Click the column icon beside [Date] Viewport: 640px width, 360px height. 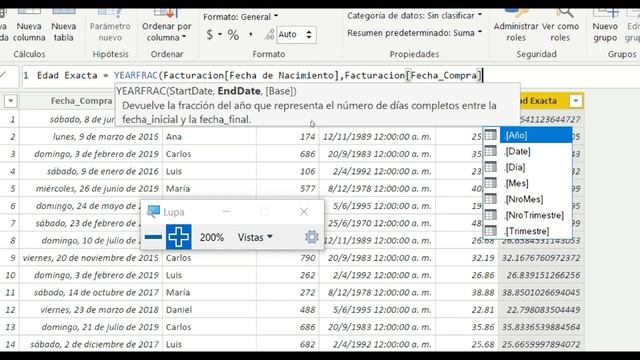point(491,151)
